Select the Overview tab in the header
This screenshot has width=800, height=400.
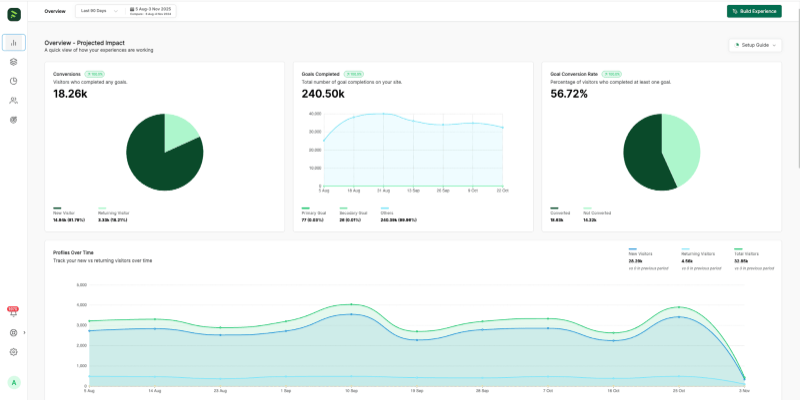[x=55, y=11]
